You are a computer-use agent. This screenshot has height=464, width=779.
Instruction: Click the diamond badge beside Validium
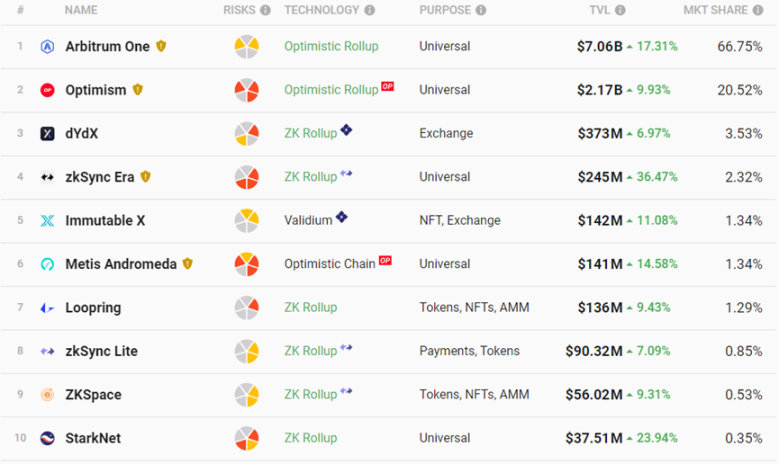342,217
